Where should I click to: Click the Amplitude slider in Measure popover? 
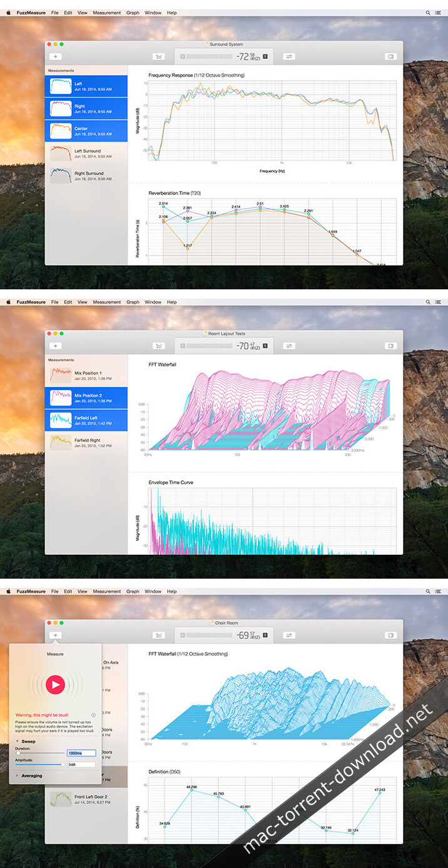[x=40, y=765]
